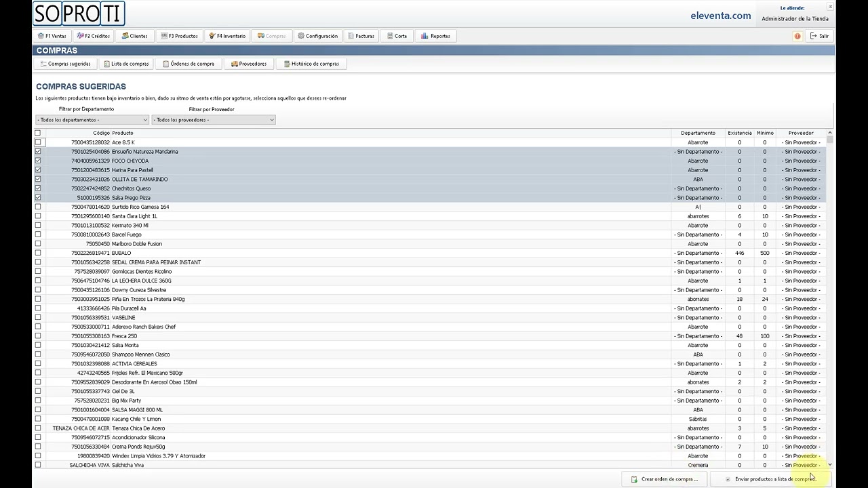
Task: Check the box for Surtido Rico Gamesa 164
Action: [x=38, y=207]
